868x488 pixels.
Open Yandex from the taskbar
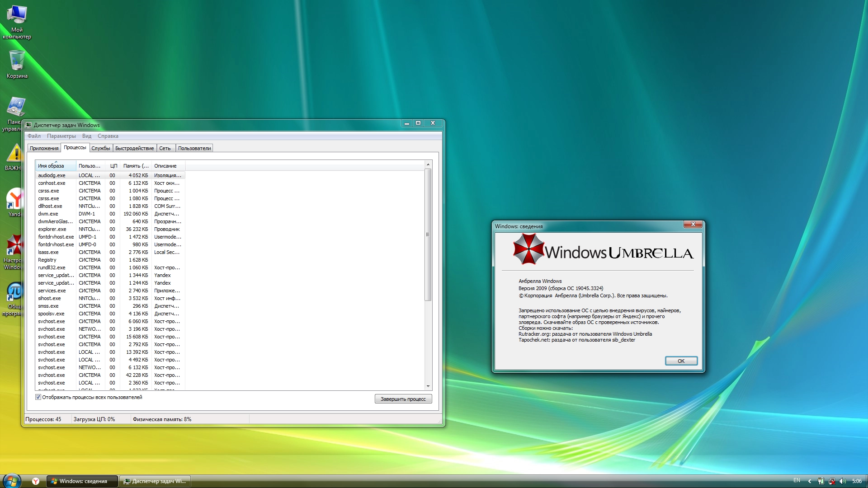click(36, 481)
